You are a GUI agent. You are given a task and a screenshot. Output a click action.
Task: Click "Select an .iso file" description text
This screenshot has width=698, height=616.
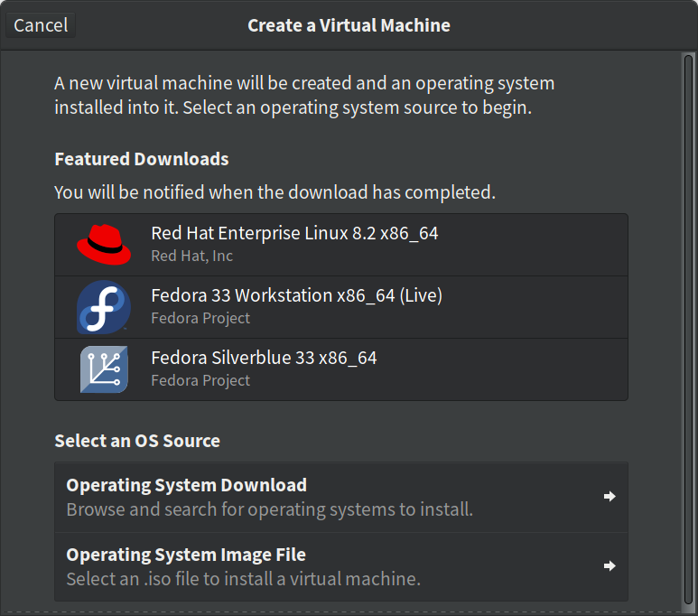pos(243,579)
